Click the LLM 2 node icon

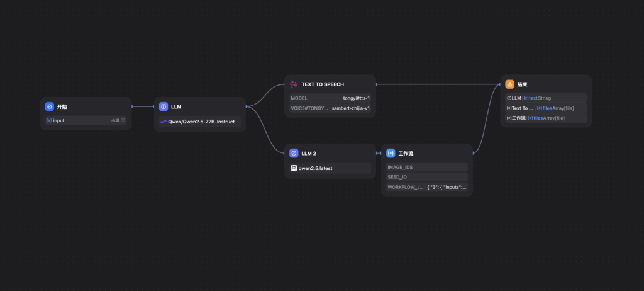click(x=294, y=153)
